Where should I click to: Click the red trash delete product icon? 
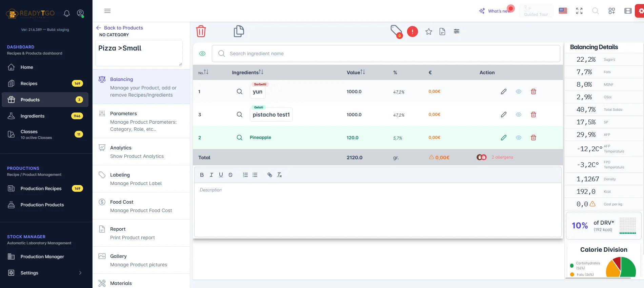pyautogui.click(x=201, y=31)
